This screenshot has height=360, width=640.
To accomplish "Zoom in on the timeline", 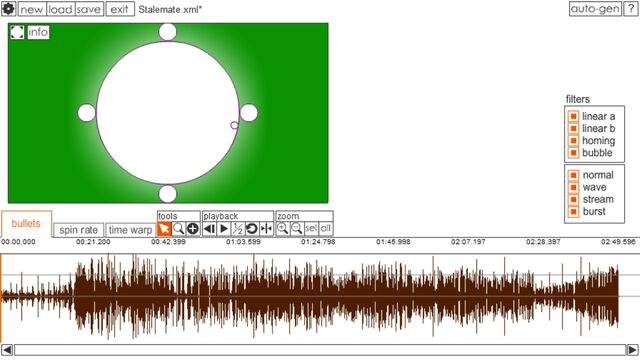I will (282, 229).
